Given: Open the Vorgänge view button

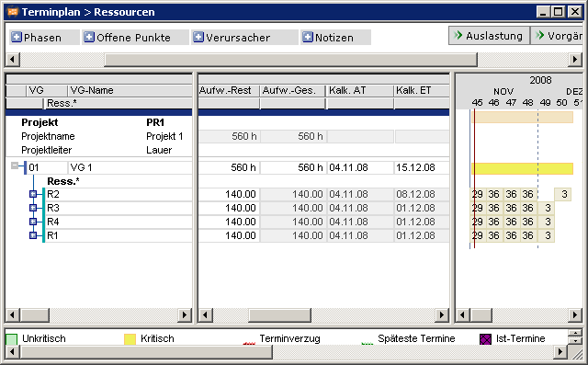Looking at the screenshot, I should click(x=558, y=36).
